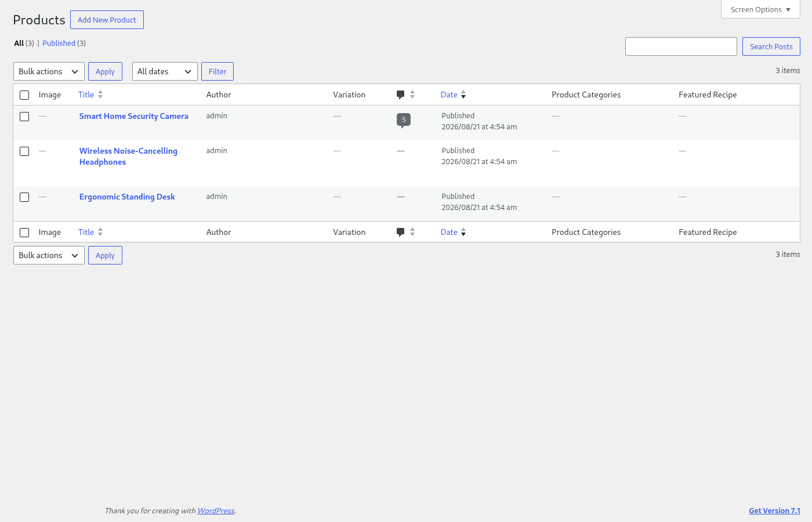Open the Wireless Noise-Cancelling Headphones product
812x522 pixels.
point(128,156)
